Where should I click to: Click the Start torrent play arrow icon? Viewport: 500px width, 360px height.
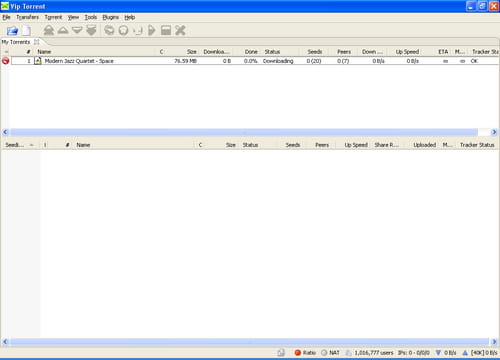[x=152, y=30]
